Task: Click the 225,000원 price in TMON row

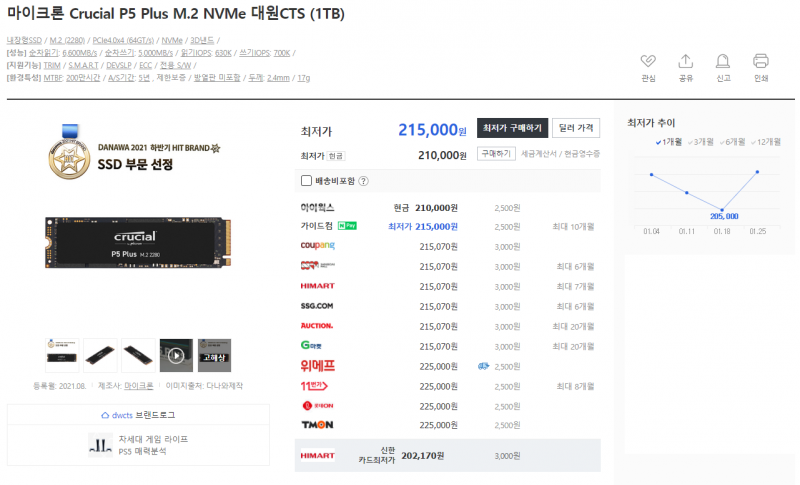Action: tap(438, 425)
